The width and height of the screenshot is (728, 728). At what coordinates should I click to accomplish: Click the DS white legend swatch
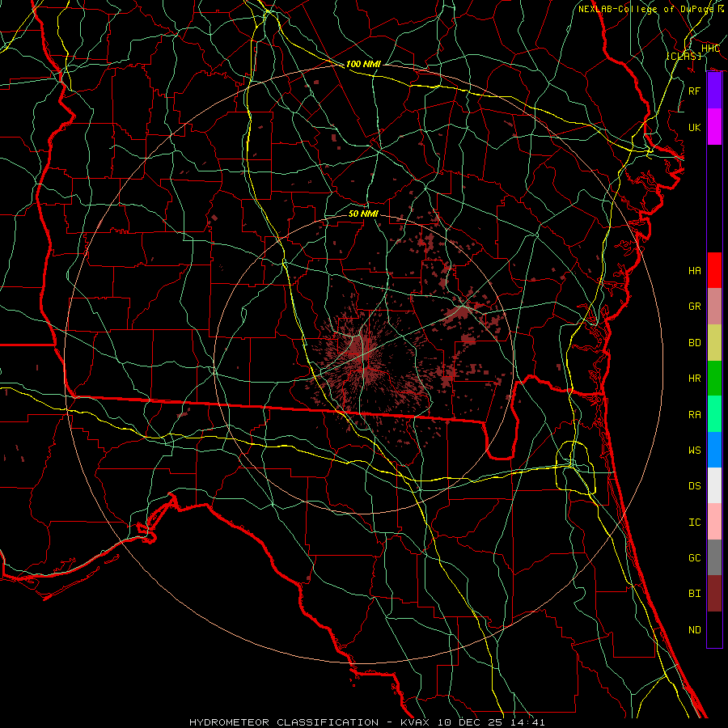[714, 485]
